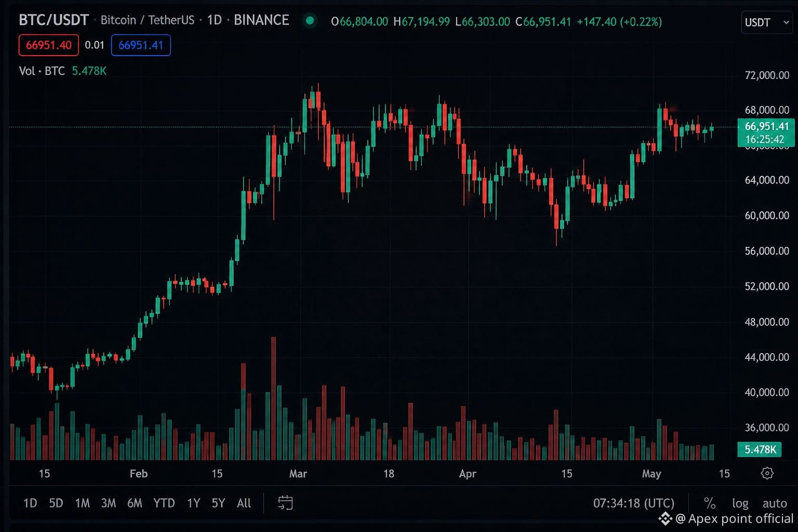
Task: Click the BTC/USDT symbol title
Action: coord(54,20)
